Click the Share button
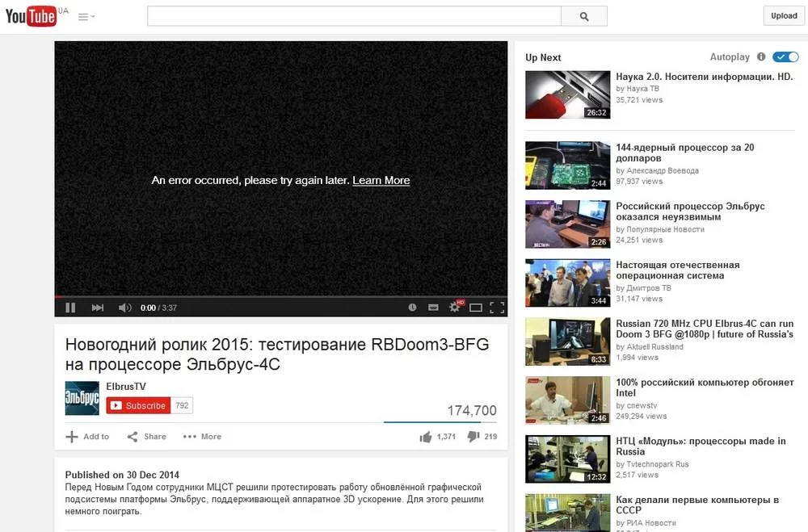Image resolution: width=808 pixels, height=532 pixels. pyautogui.click(x=147, y=437)
